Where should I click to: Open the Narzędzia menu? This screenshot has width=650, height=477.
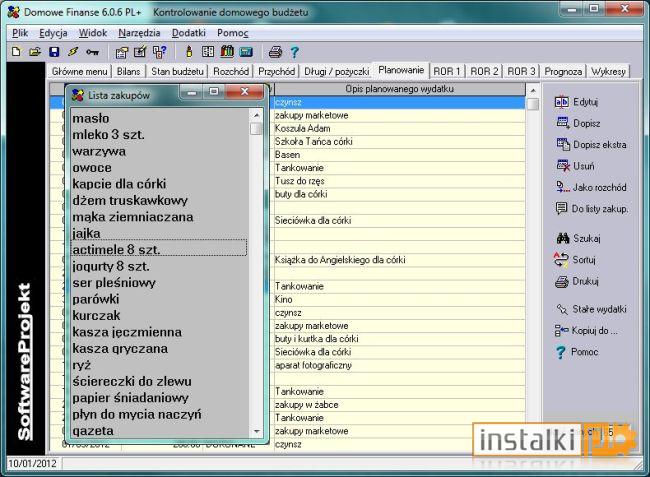click(x=139, y=33)
